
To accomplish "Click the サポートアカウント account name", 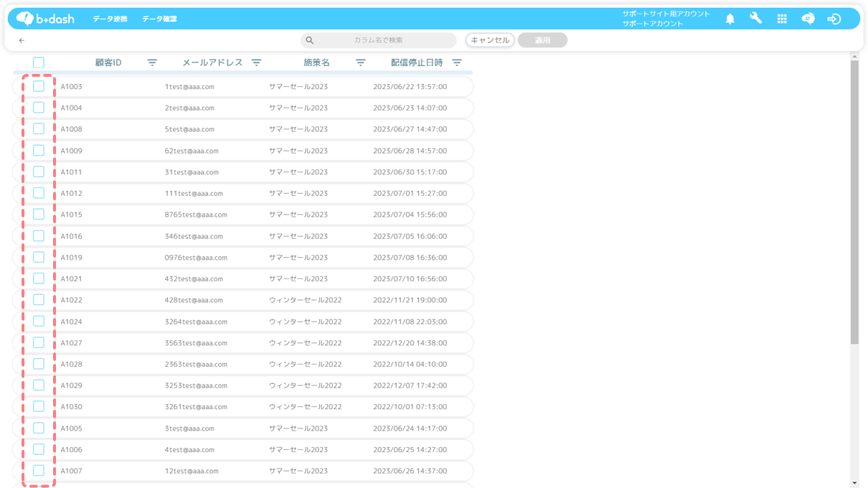I will point(653,24).
